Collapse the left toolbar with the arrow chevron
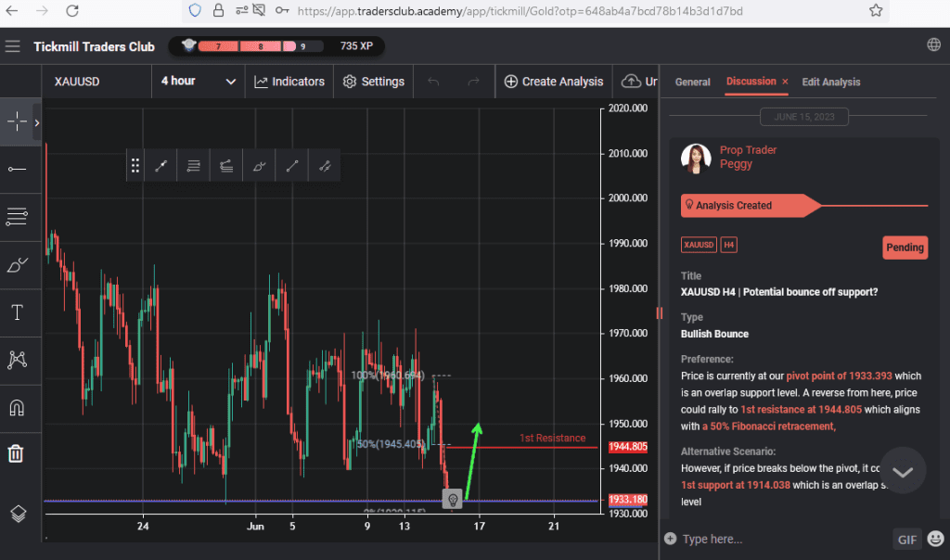950x560 pixels. click(x=36, y=121)
